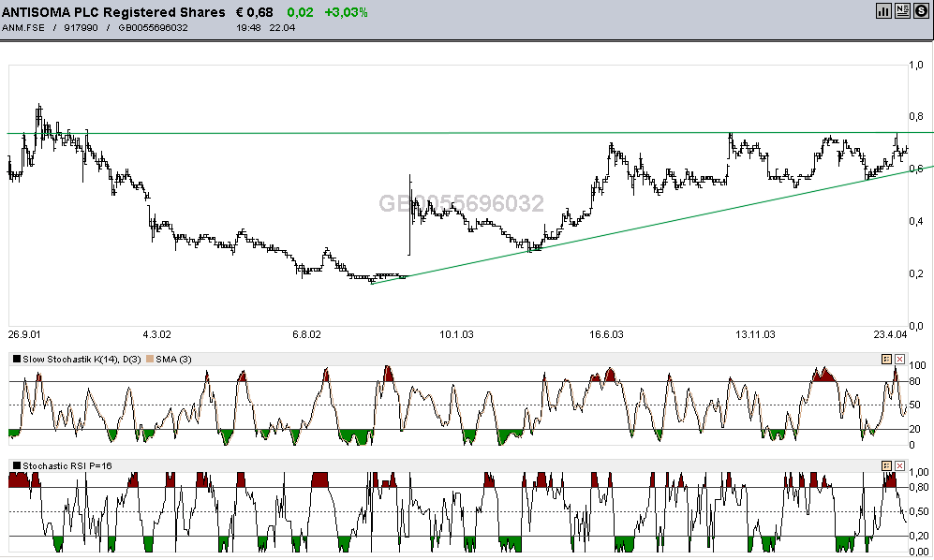Viewport: 934px width, 560px height.
Task: Click the ISIN GB0055696032 in header
Action: [153, 27]
